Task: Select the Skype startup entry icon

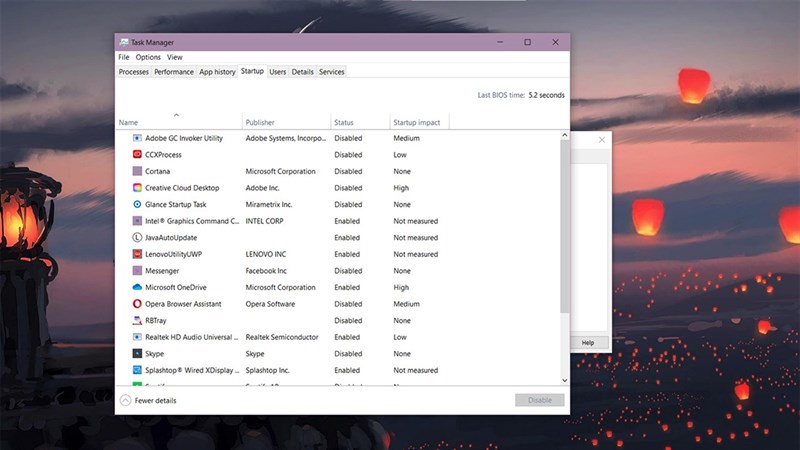Action: point(137,353)
